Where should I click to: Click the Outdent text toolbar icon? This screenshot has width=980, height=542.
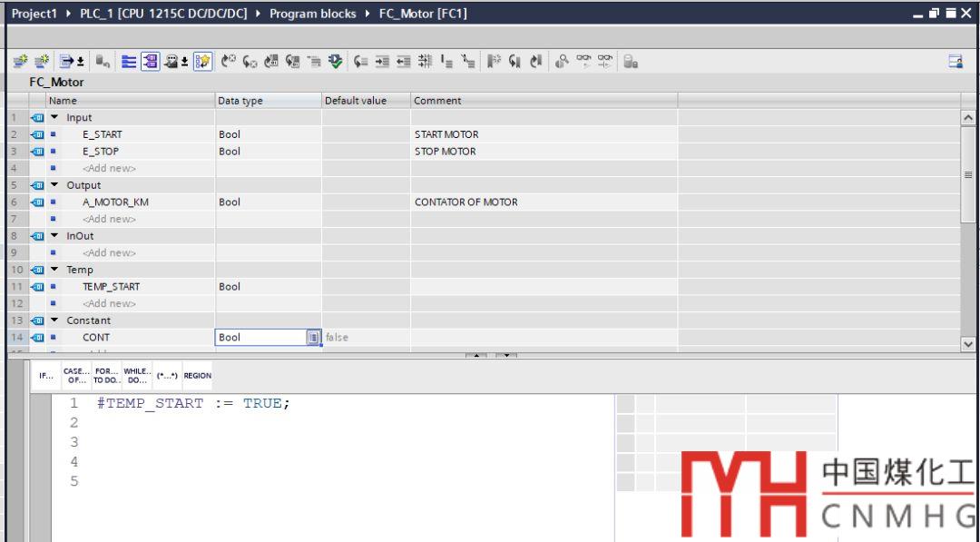pyautogui.click(x=404, y=61)
